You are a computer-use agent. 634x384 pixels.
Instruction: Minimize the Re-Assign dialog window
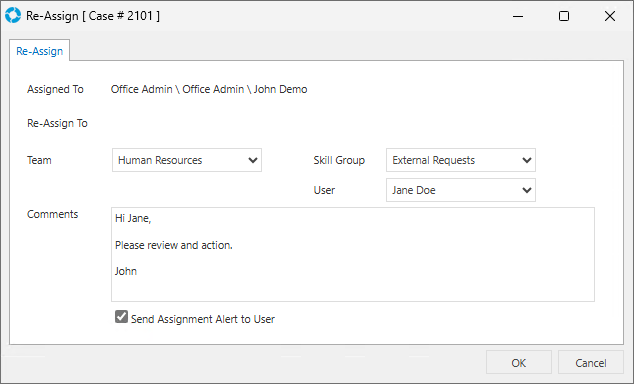[518, 16]
